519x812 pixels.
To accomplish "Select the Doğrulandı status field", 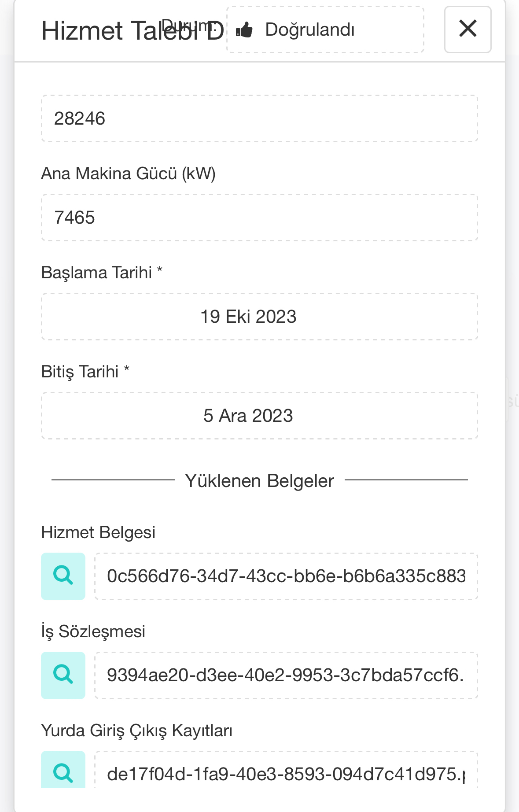I will [325, 30].
